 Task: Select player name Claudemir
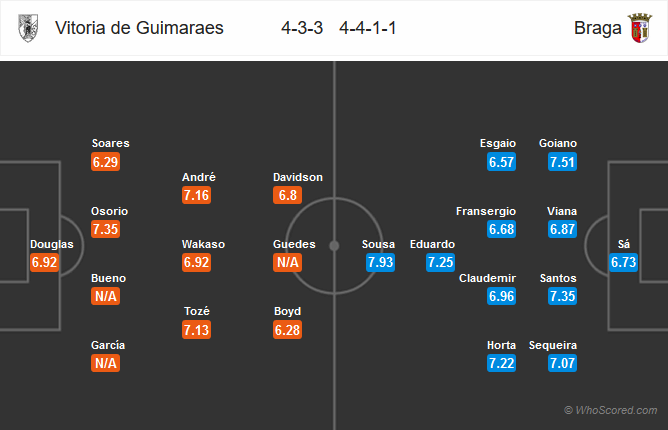[487, 278]
